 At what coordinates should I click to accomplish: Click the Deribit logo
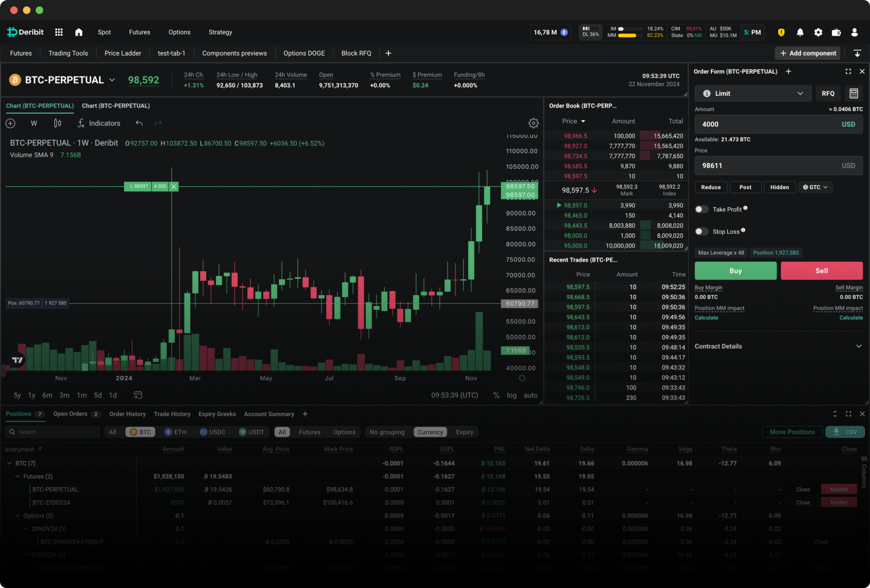pyautogui.click(x=25, y=32)
